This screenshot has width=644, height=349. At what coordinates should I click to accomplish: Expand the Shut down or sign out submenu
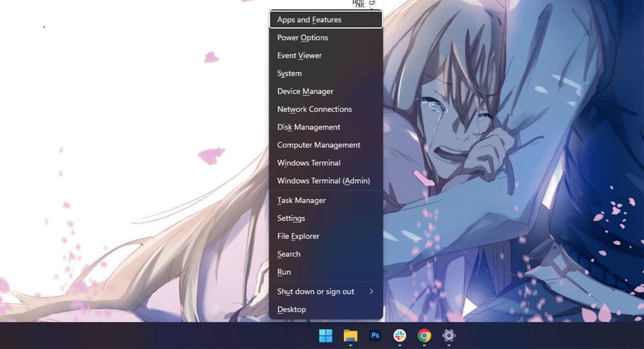coord(315,291)
